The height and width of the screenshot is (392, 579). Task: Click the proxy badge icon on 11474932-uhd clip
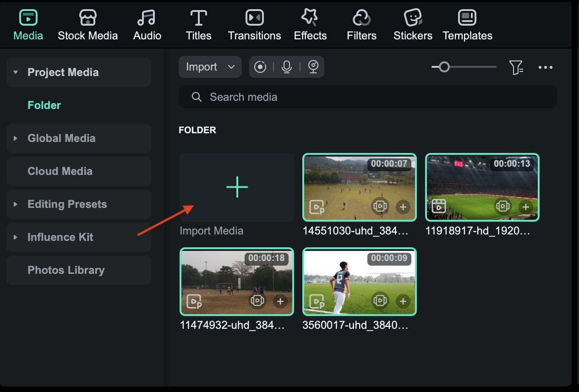click(x=194, y=302)
